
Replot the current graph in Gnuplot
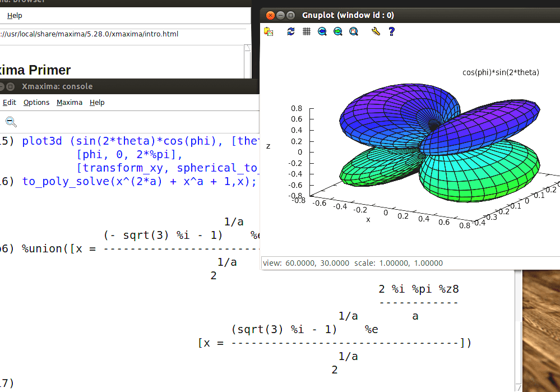coord(290,31)
